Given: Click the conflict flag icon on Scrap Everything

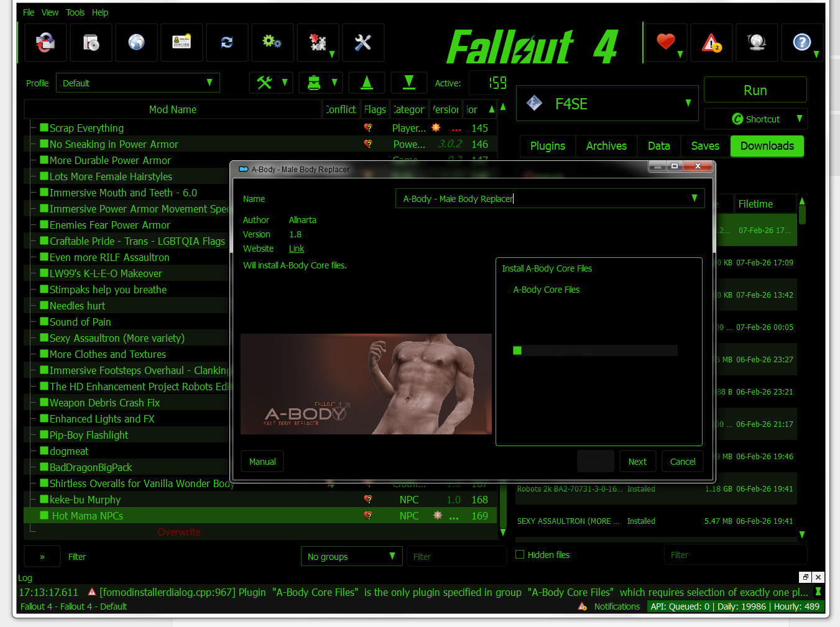Looking at the screenshot, I should (x=368, y=128).
